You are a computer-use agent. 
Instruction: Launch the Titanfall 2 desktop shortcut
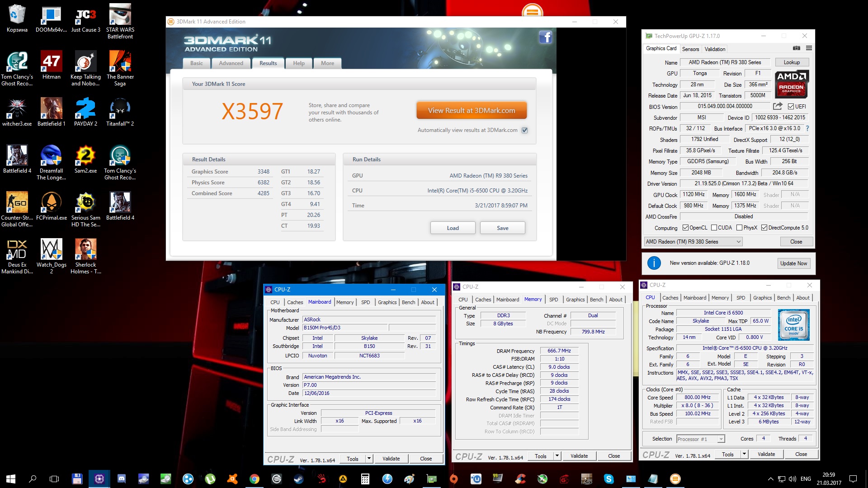pos(120,112)
